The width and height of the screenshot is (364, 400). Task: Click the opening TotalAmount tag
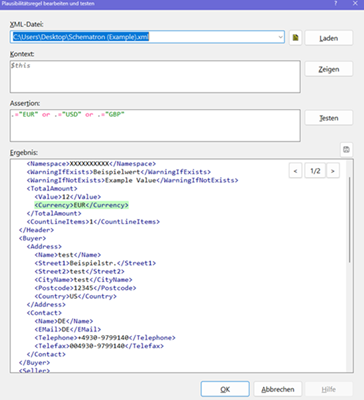click(52, 189)
